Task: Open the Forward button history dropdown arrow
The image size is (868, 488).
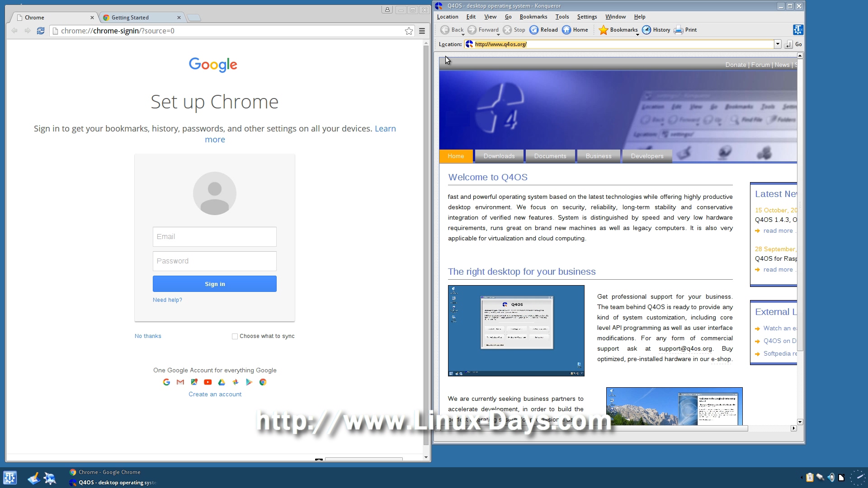Action: (498, 34)
